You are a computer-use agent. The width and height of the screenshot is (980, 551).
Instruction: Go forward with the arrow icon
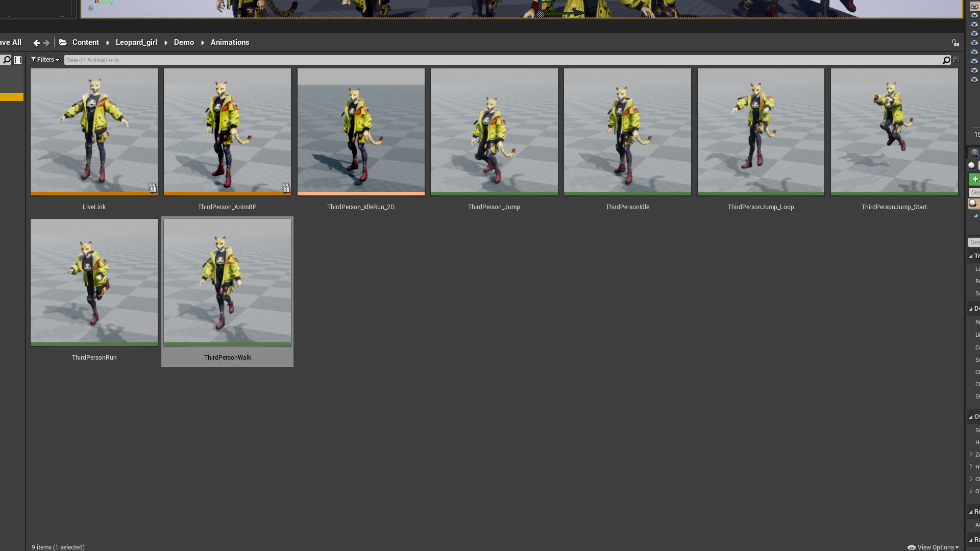46,43
